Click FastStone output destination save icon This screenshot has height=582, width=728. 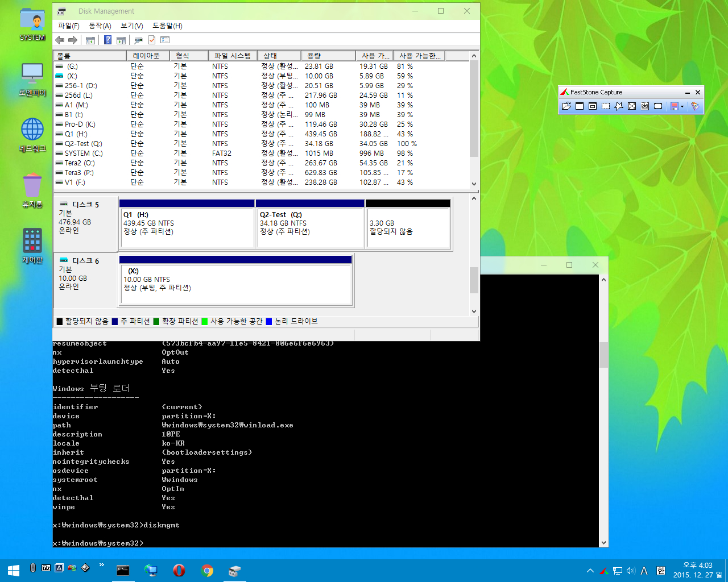[674, 106]
